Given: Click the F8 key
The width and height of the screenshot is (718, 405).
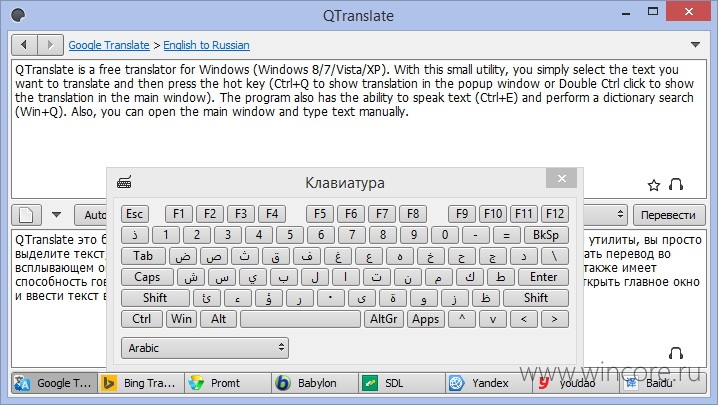Looking at the screenshot, I should pos(413,214).
